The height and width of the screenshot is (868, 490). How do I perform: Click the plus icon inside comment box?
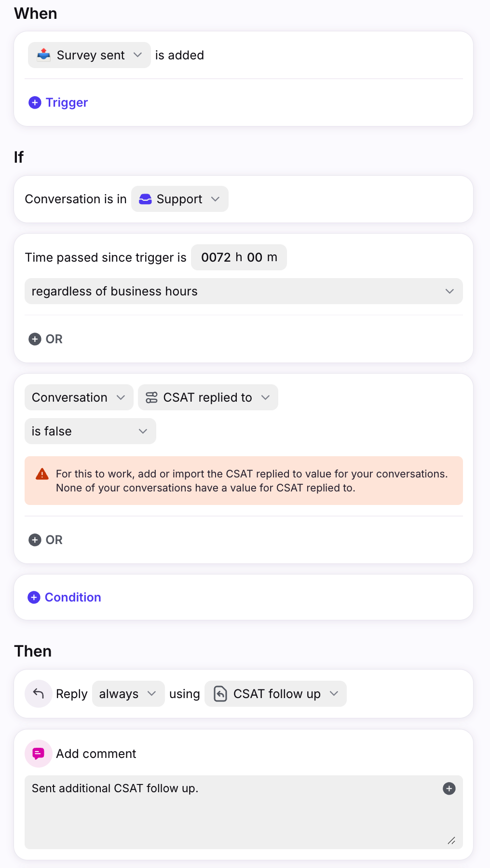coord(449,788)
